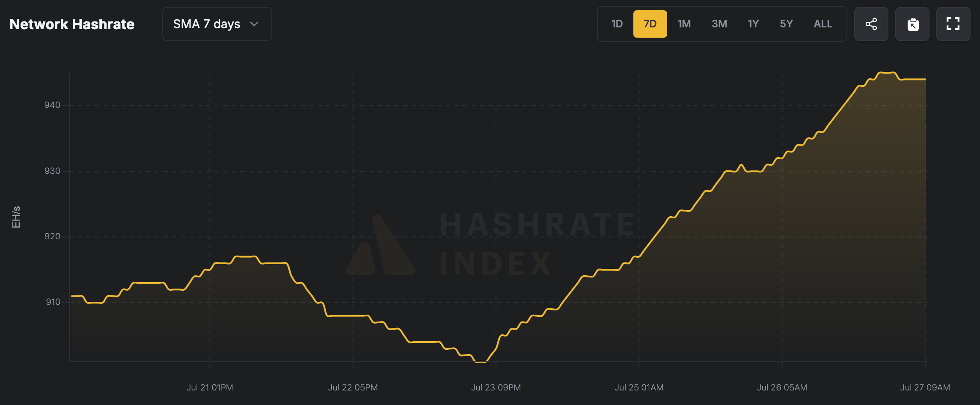Click the expand-view corner brackets icon
The width and height of the screenshot is (980, 405).
pos(953,24)
